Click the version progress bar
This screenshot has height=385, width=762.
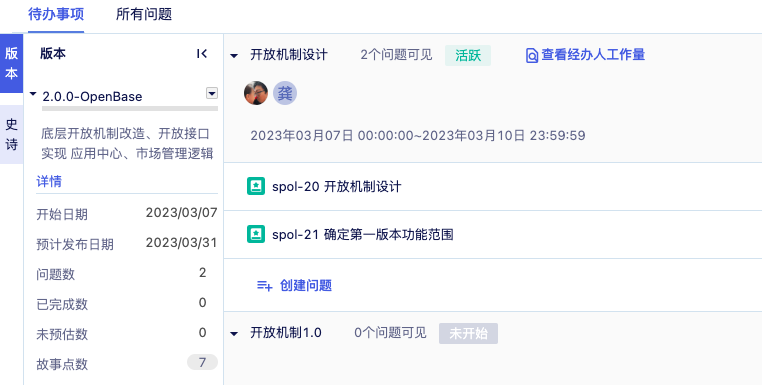coord(130,108)
